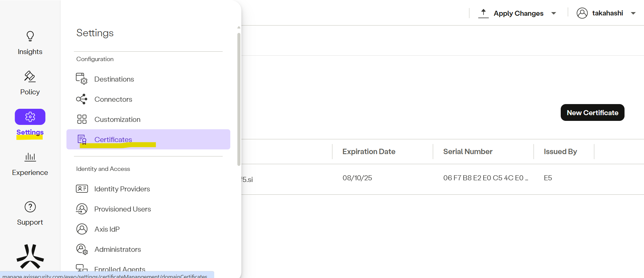Open Axis IdP menu entry
This screenshot has width=644, height=278.
(x=107, y=229)
